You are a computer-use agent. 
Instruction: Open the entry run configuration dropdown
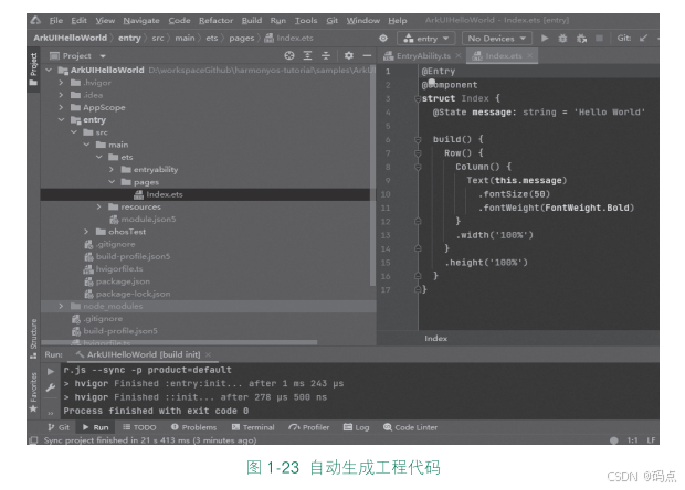tap(426, 38)
